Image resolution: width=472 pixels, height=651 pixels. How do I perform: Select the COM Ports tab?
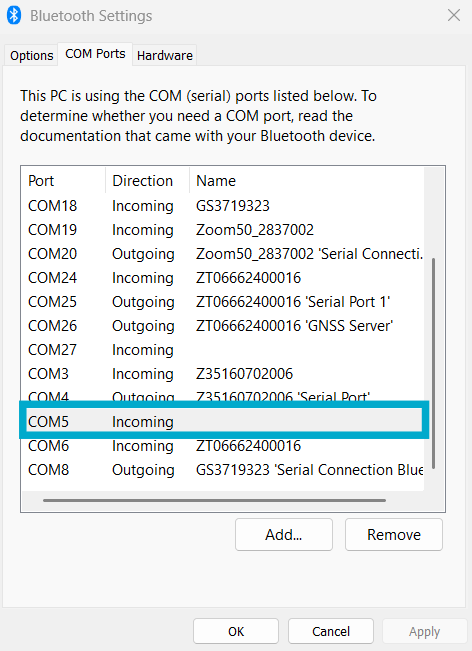point(95,54)
